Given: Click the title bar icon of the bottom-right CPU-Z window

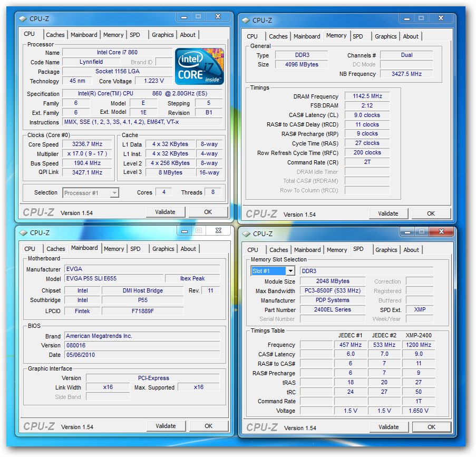Looking at the screenshot, I should point(246,234).
